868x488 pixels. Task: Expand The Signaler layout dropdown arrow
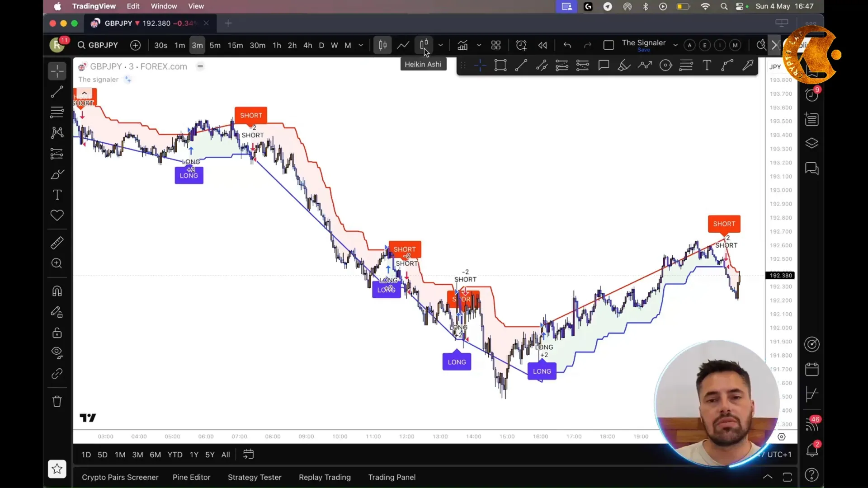675,45
